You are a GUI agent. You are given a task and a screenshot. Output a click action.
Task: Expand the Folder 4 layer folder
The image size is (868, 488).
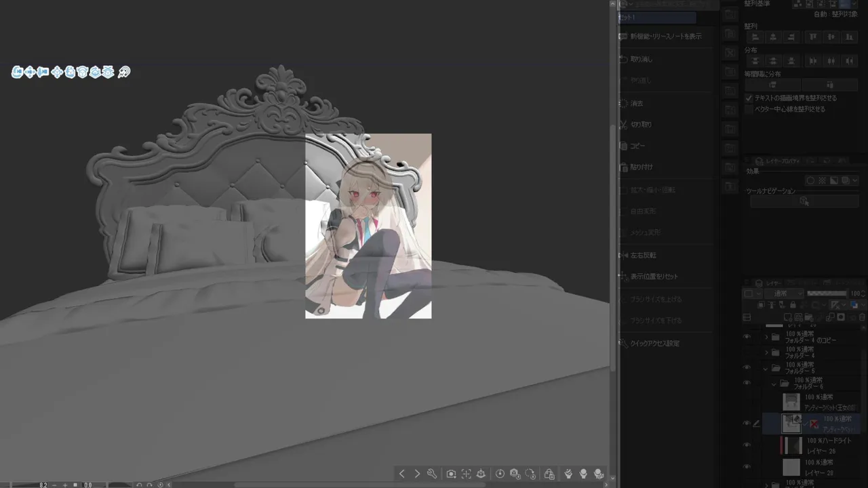point(767,352)
